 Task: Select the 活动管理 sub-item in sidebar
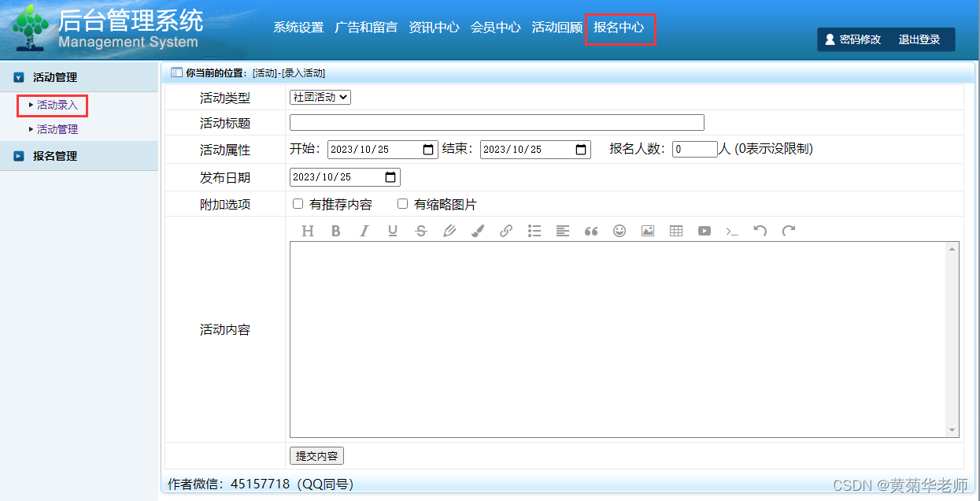[57, 129]
